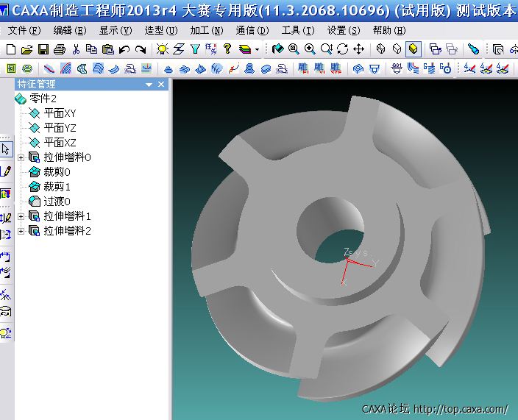Select the 裁剪1 feature
518x420 pixels.
point(57,187)
